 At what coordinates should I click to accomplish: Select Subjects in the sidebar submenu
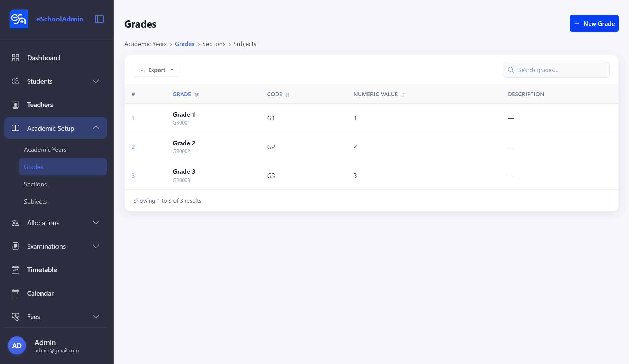(x=63, y=202)
